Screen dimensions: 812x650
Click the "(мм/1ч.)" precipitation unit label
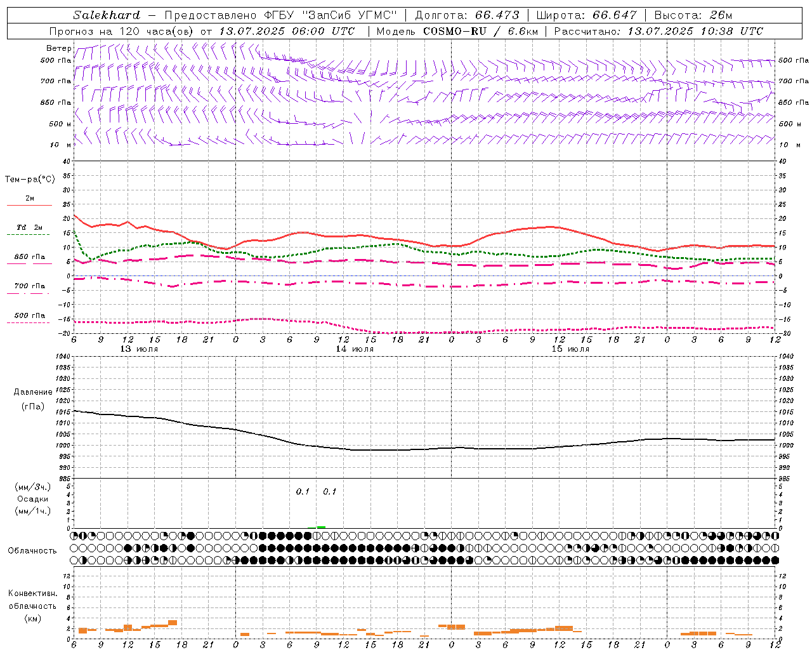[x=33, y=511]
